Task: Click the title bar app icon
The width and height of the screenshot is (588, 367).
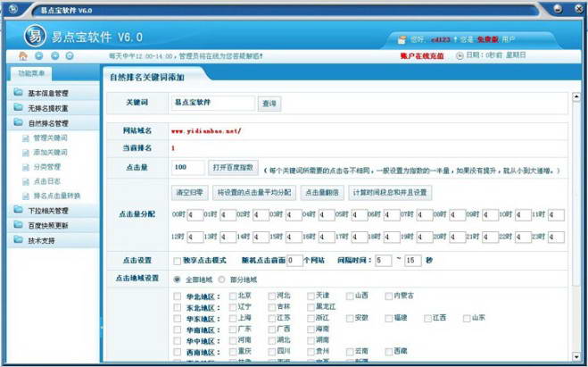Action: pos(13,9)
